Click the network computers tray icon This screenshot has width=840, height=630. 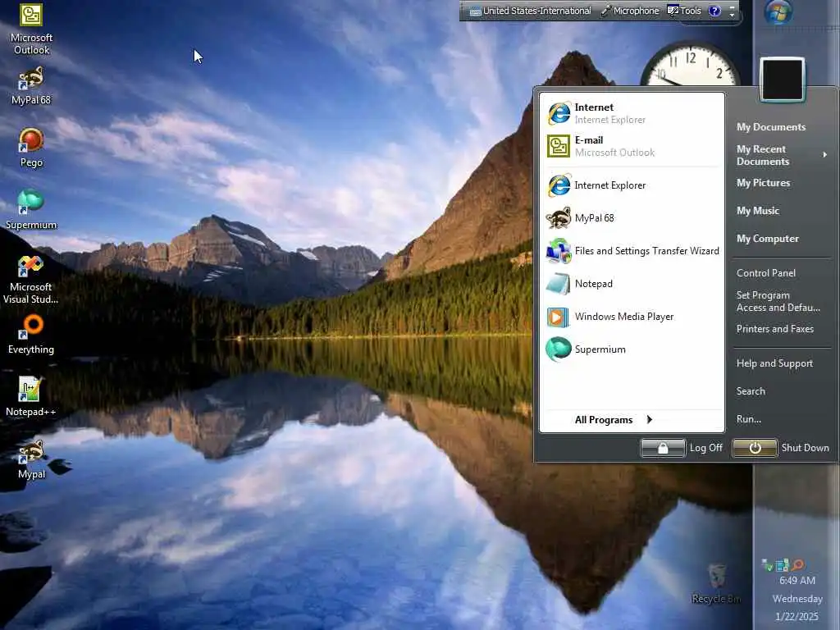pos(783,564)
